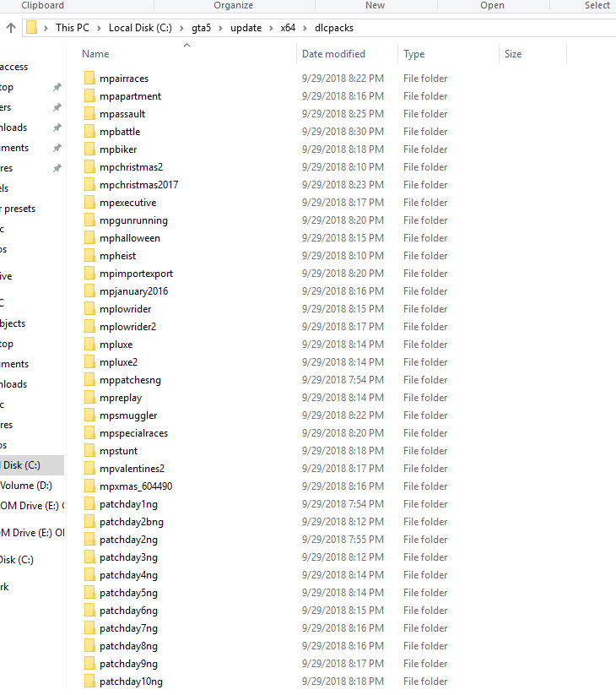Select the mpvalentines2 folder name

tap(132, 469)
